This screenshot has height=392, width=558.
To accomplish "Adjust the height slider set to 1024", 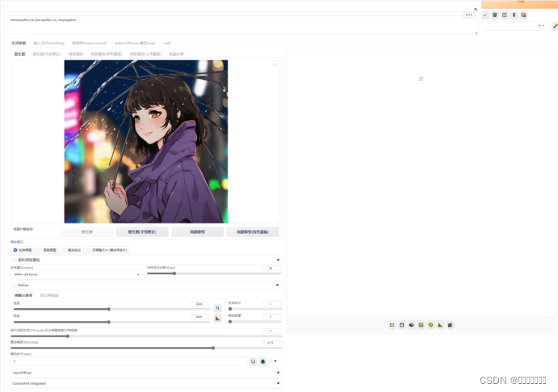I will pos(111,322).
